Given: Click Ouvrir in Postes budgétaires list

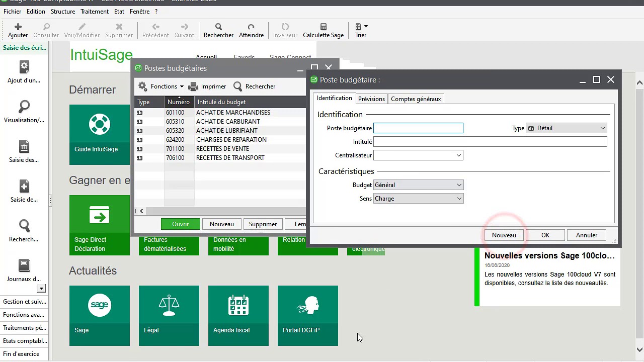Looking at the screenshot, I should pyautogui.click(x=181, y=224).
